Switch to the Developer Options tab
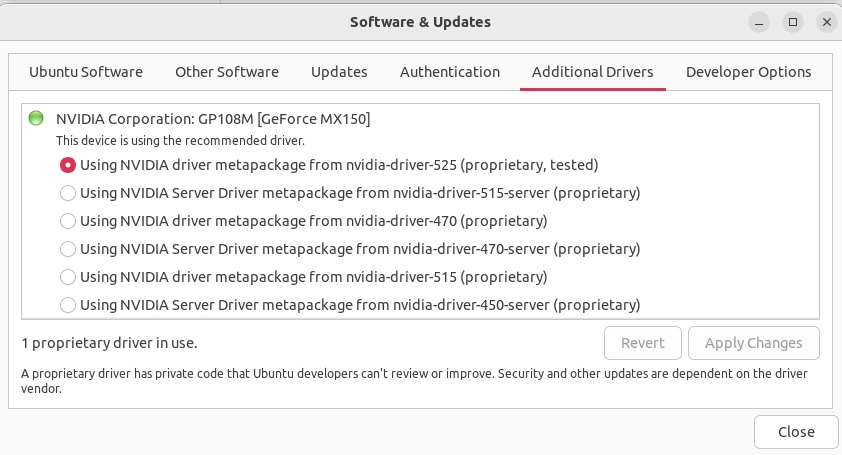The image size is (842, 455). coord(748,72)
